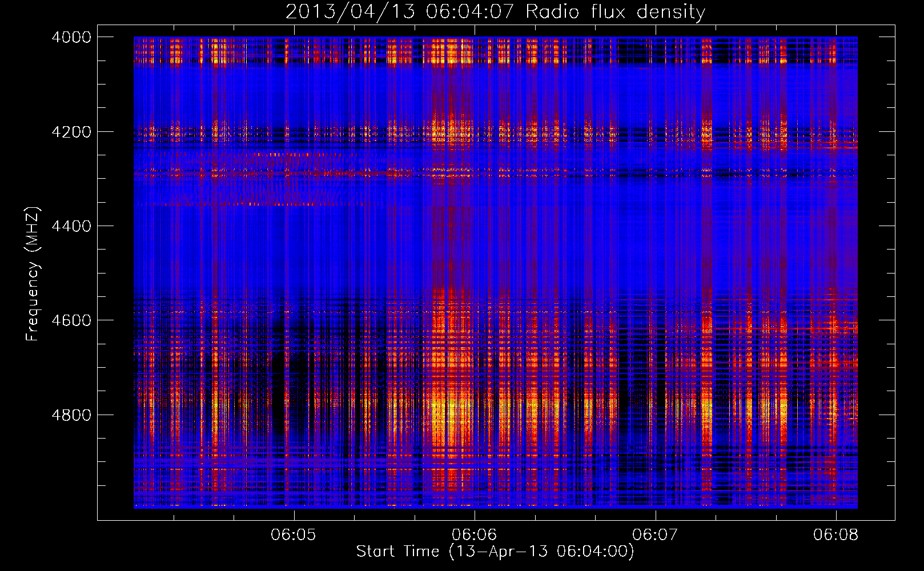The height and width of the screenshot is (571, 924).
Task: Click the 06:05 time tick label
Action: (294, 534)
